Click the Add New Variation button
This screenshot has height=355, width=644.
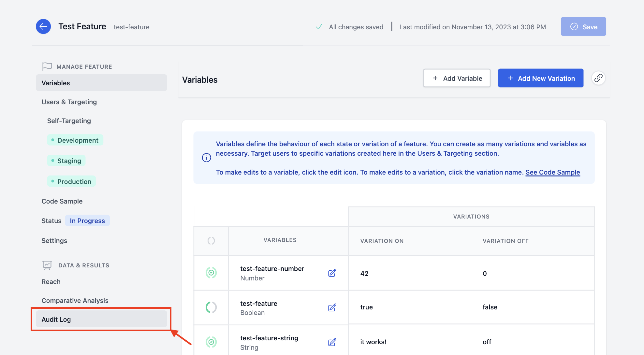pyautogui.click(x=541, y=78)
